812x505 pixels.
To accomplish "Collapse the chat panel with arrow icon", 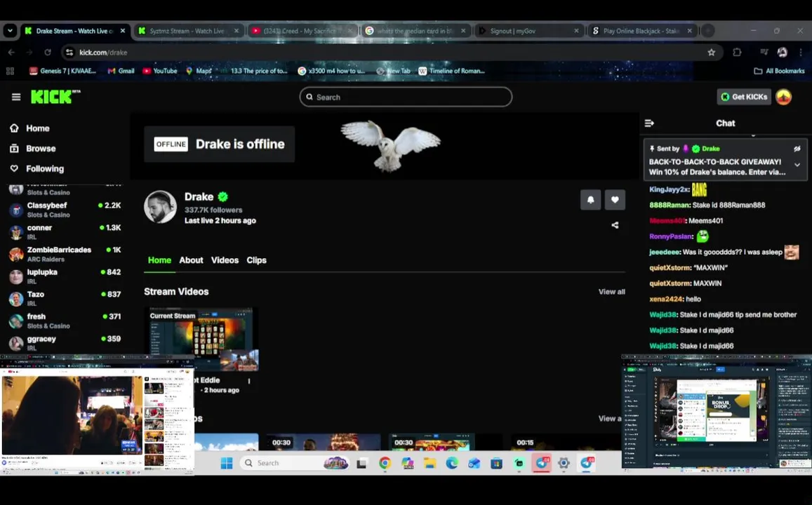I will [x=649, y=123].
